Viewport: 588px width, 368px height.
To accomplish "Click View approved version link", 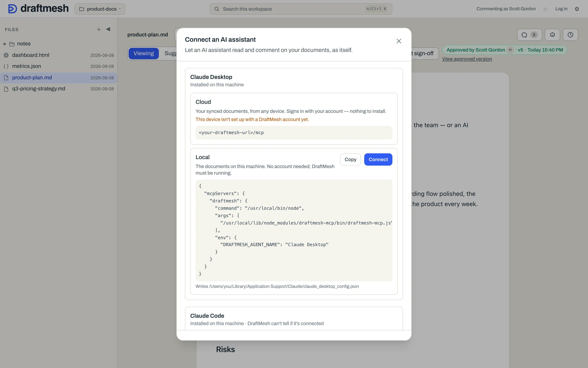I will (x=467, y=59).
